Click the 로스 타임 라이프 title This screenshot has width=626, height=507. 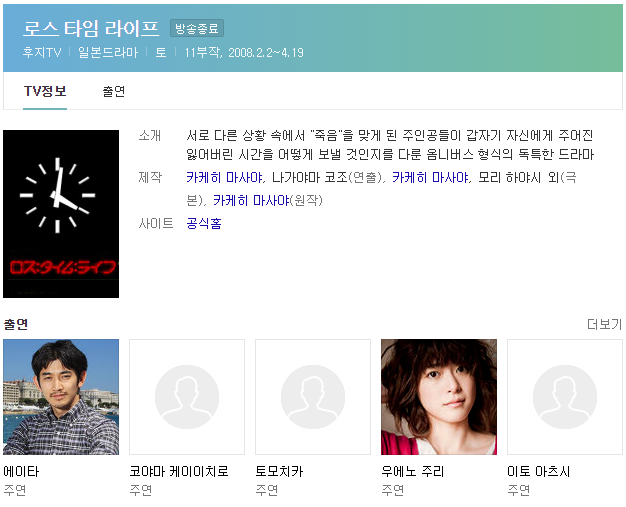coord(91,28)
